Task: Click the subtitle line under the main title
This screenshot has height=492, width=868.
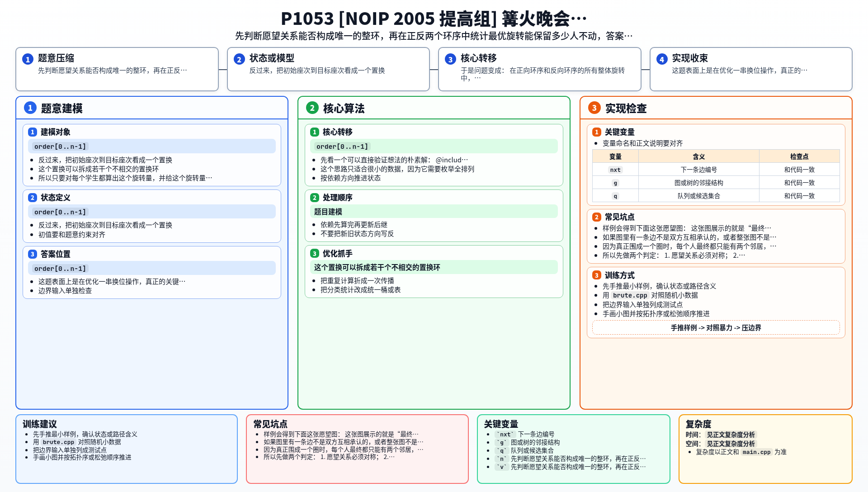Action: coord(434,36)
